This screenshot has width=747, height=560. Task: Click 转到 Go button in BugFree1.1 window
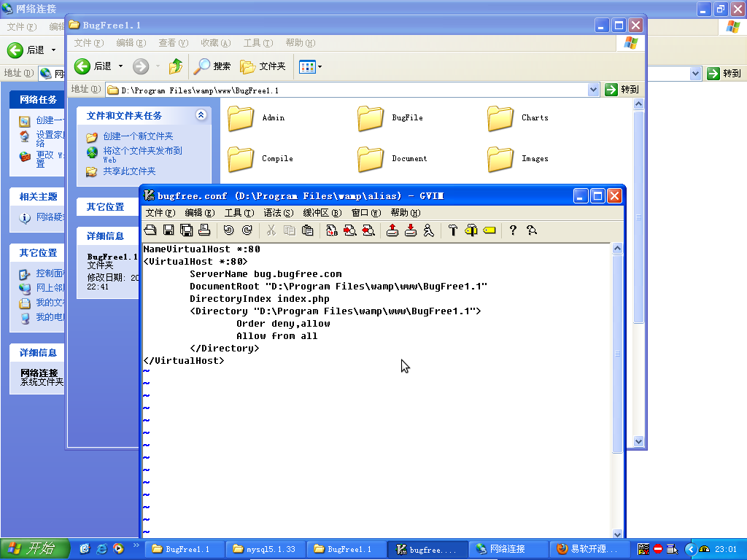pos(622,90)
